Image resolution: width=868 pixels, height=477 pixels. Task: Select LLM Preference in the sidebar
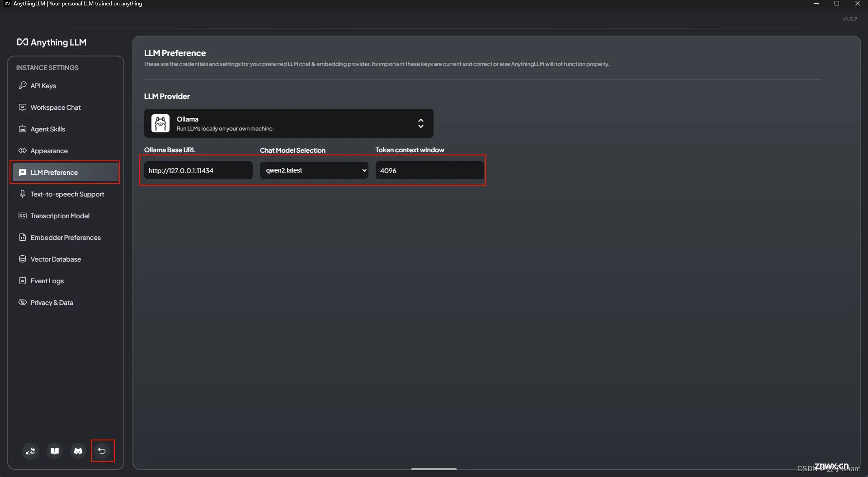point(66,173)
